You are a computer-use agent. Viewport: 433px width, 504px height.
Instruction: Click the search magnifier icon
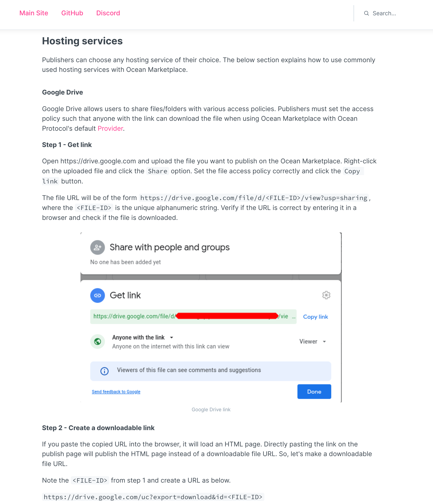click(x=367, y=13)
